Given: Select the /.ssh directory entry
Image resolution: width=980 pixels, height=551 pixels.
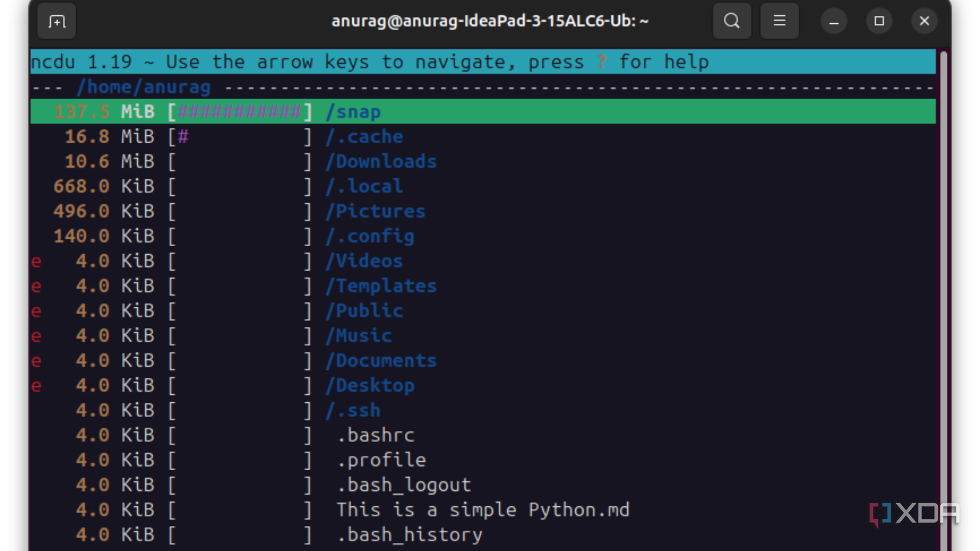Looking at the screenshot, I should 353,410.
